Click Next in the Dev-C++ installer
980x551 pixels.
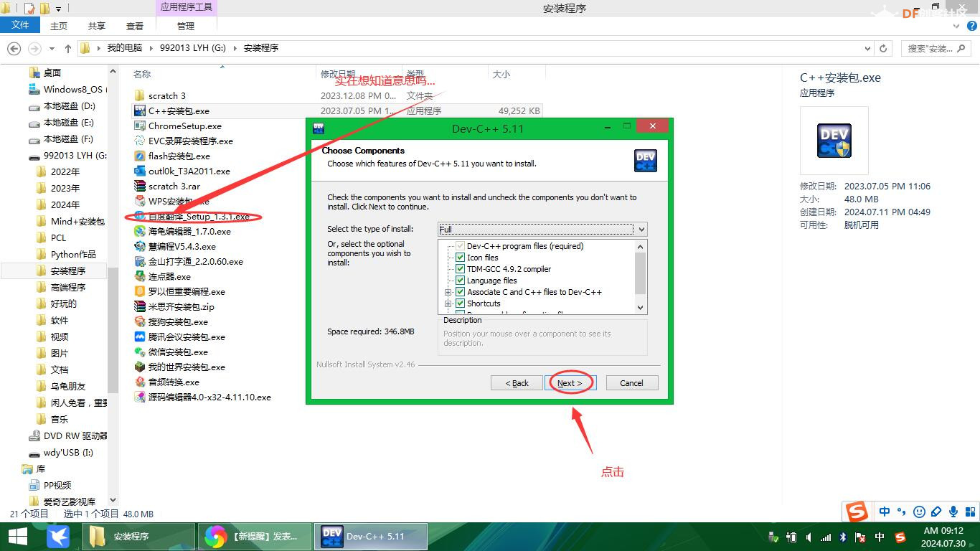click(570, 383)
